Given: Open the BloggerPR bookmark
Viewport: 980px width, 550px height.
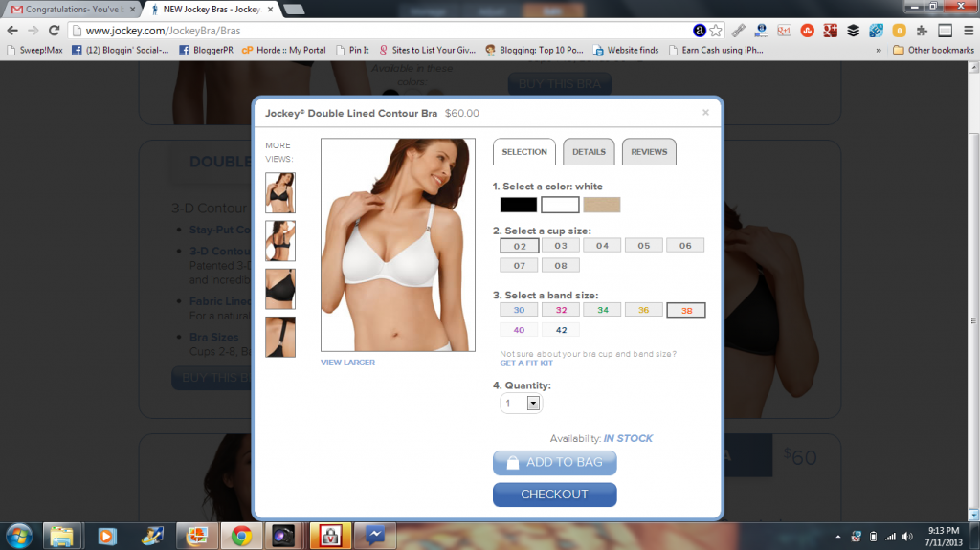Looking at the screenshot, I should coord(207,50).
